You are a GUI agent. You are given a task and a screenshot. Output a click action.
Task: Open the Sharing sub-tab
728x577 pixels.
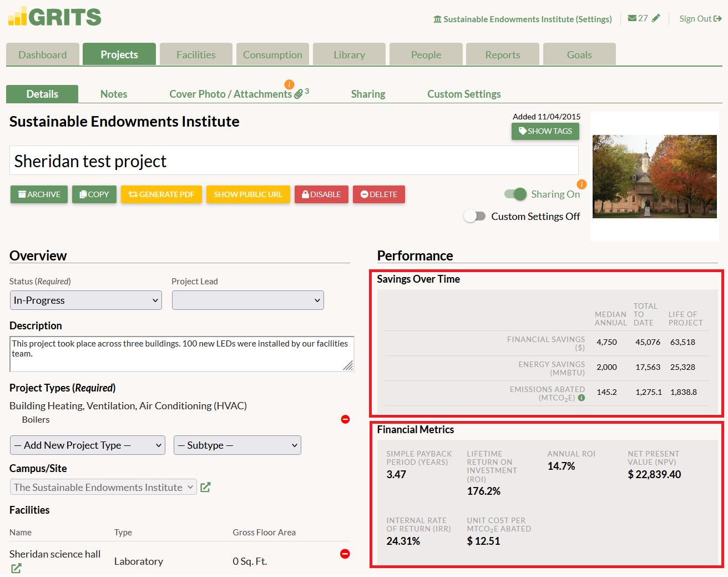[x=368, y=94]
